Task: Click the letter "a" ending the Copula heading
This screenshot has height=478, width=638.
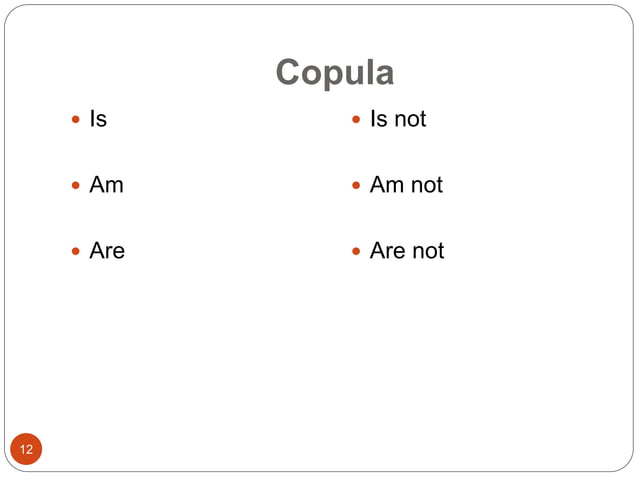Action: [385, 75]
